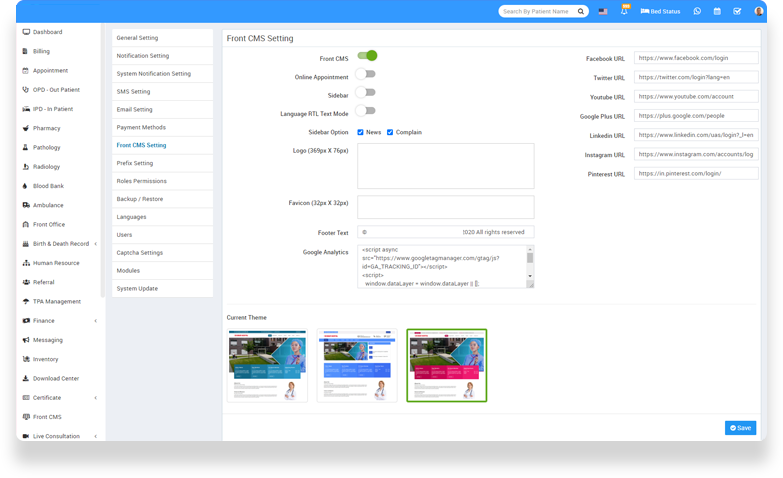This screenshot has height=478, width=783.
Task: Open the Payment Methods settings
Action: pyautogui.click(x=141, y=127)
